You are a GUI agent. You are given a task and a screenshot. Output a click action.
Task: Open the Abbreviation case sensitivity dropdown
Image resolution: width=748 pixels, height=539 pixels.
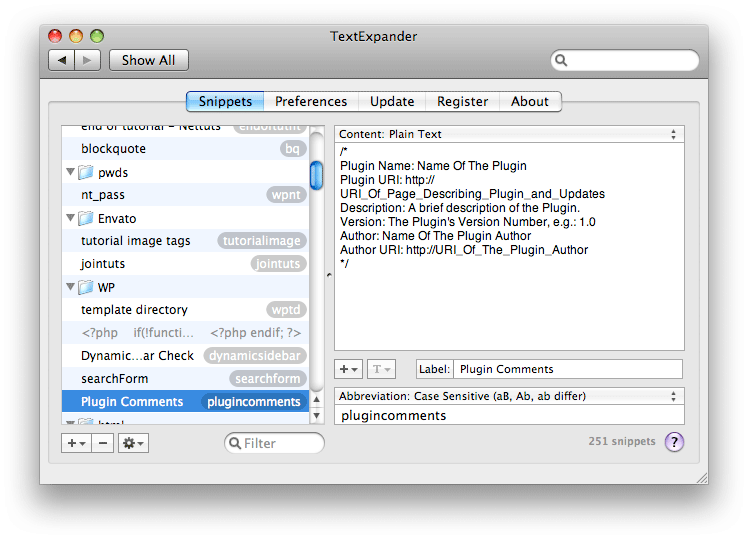509,396
